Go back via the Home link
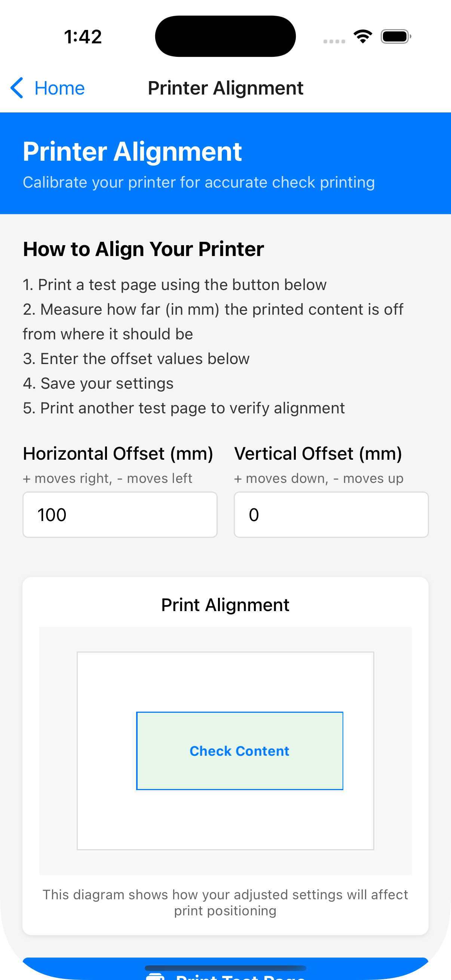Screen dimensions: 451x980 pyautogui.click(x=59, y=88)
